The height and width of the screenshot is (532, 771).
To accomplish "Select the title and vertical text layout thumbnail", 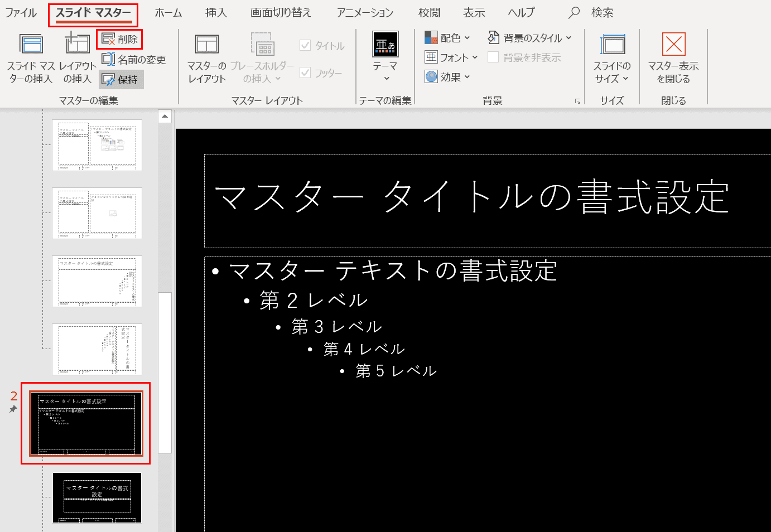I will click(x=97, y=281).
